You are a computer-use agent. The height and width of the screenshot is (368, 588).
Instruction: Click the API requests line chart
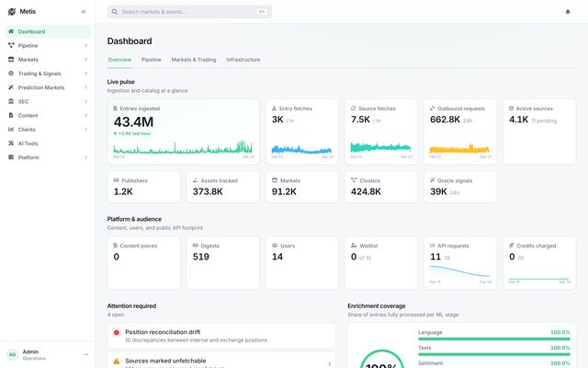click(x=459, y=272)
